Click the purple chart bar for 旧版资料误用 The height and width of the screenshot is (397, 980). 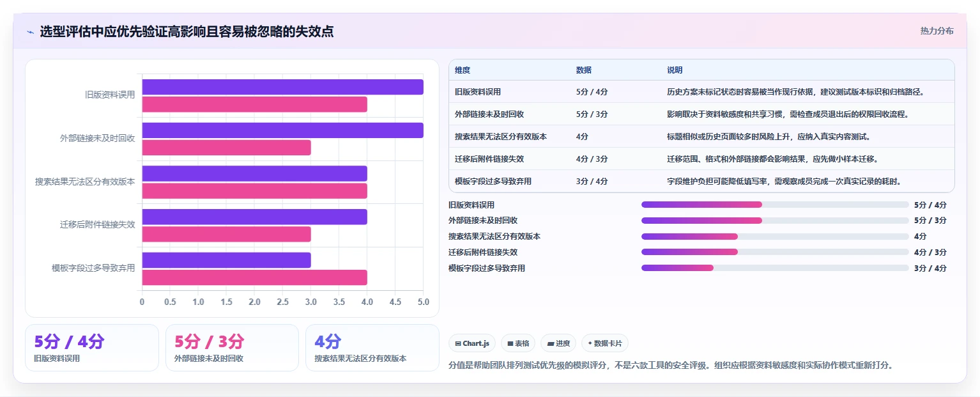click(x=282, y=87)
